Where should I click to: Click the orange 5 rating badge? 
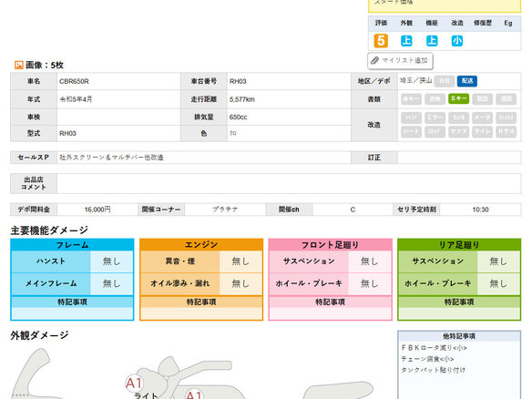381,41
